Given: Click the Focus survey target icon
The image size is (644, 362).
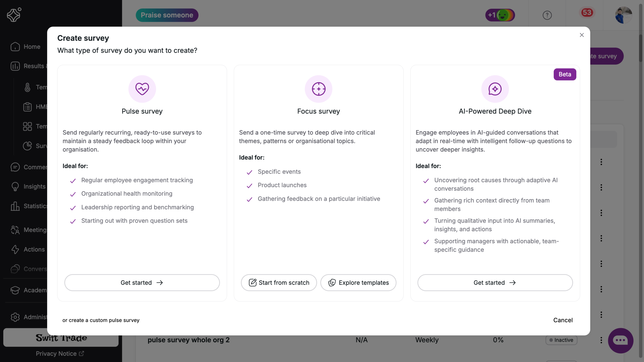Looking at the screenshot, I should point(318,89).
